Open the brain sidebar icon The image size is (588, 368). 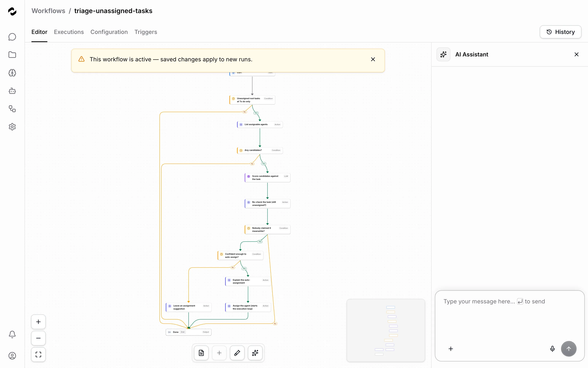click(x=12, y=73)
